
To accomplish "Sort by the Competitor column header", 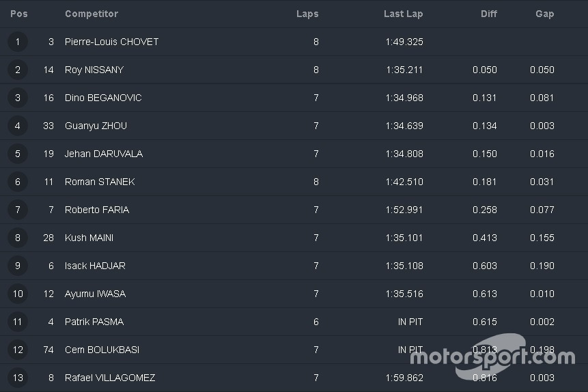I will [x=92, y=14].
